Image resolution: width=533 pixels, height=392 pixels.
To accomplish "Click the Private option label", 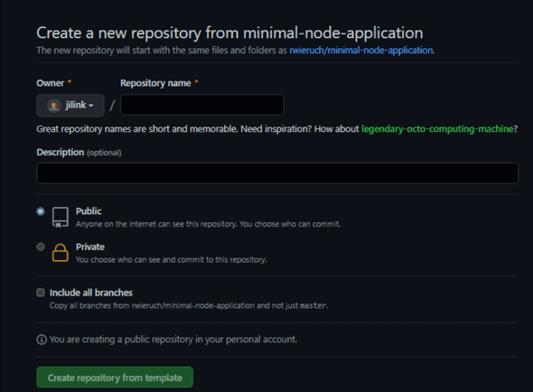I will 90,247.
